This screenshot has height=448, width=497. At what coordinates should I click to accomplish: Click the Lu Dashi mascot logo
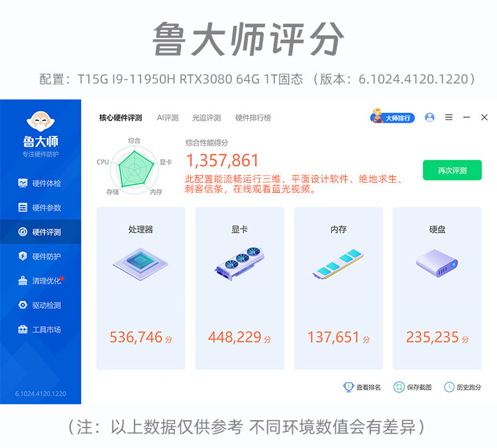[x=40, y=121]
